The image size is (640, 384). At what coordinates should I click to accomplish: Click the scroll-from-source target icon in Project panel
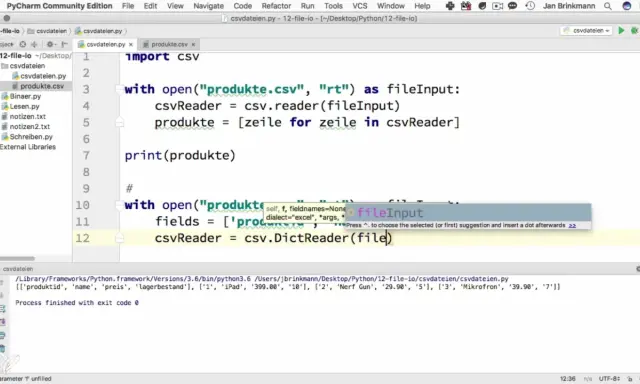pyautogui.click(x=23, y=44)
